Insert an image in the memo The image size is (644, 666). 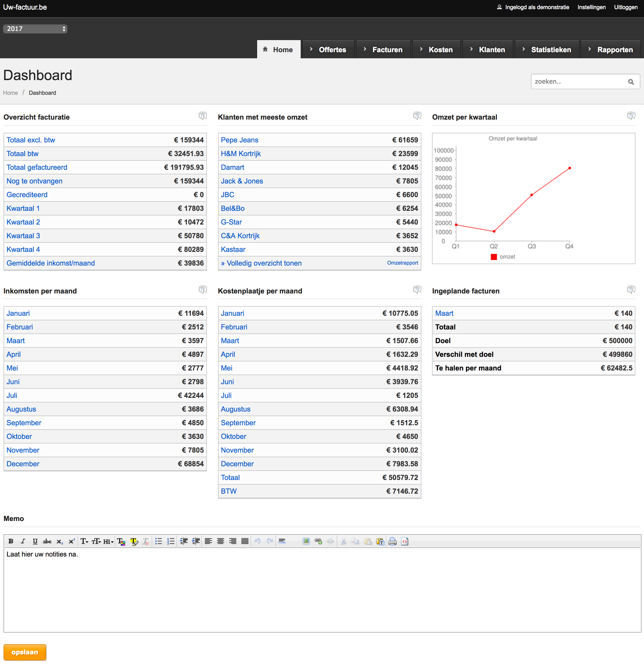(306, 541)
